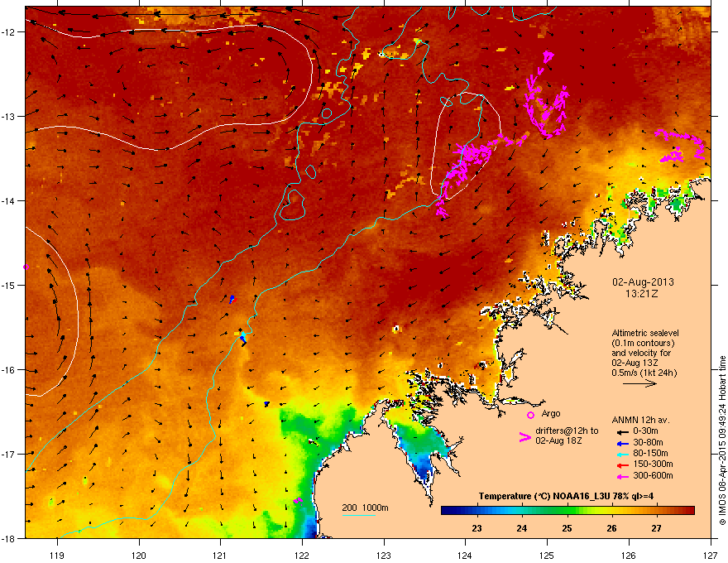
Task: Click the Temperature NOAA16_L3U colorbar title
Action: [566, 496]
